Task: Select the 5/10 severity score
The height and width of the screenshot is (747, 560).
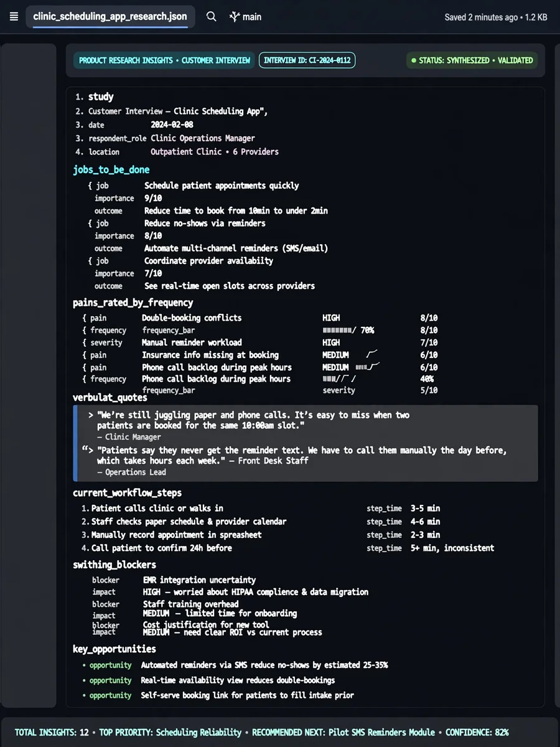Action: click(x=429, y=390)
